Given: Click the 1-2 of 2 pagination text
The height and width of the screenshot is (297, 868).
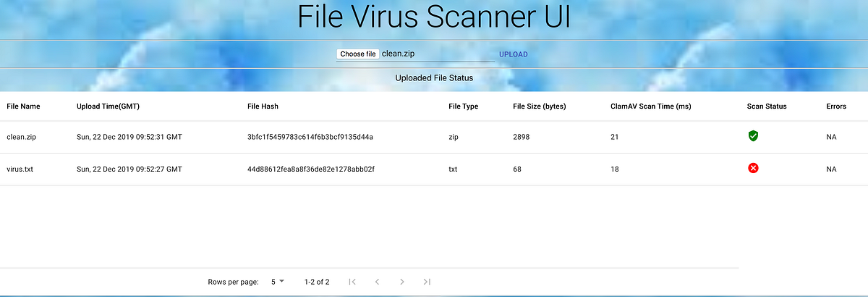Looking at the screenshot, I should [x=317, y=282].
